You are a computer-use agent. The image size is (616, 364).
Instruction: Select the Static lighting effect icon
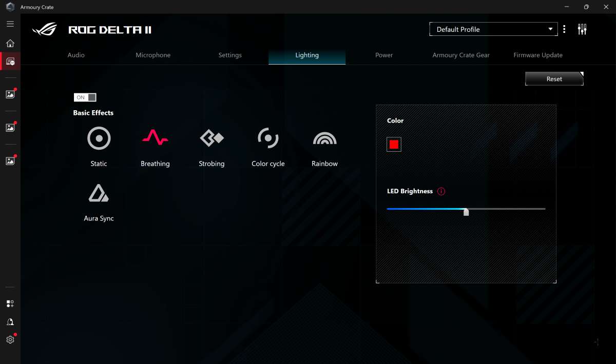pos(99,138)
